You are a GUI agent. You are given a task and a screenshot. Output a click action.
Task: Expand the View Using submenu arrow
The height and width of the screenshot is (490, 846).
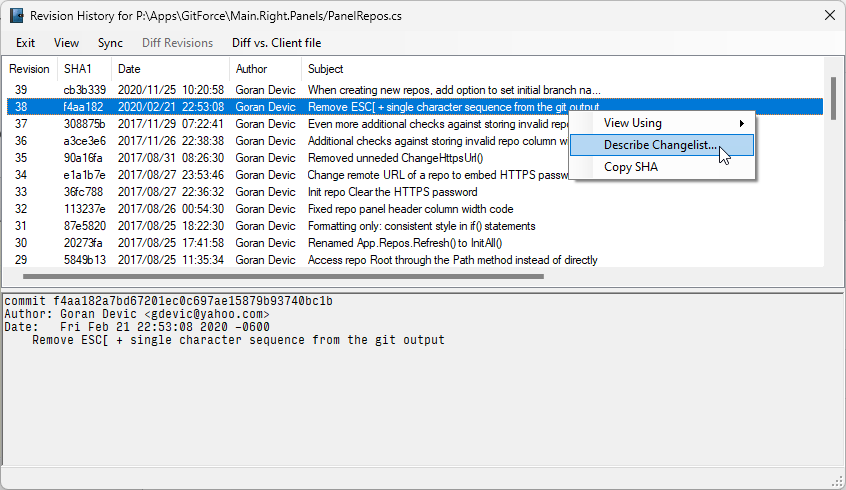741,123
